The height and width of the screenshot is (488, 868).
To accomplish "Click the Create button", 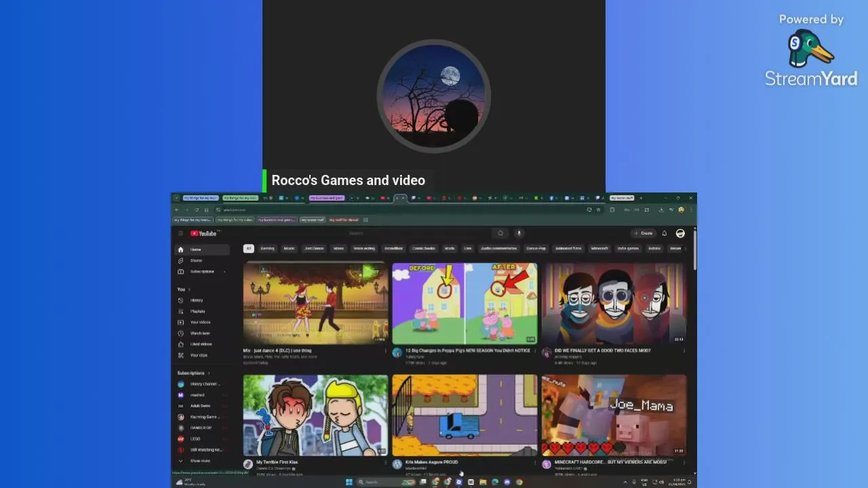I will click(643, 233).
